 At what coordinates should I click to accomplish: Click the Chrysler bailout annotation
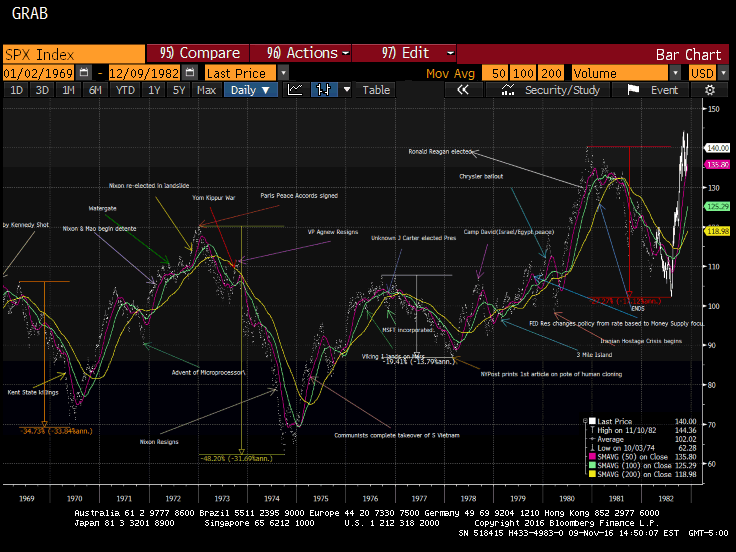481,176
